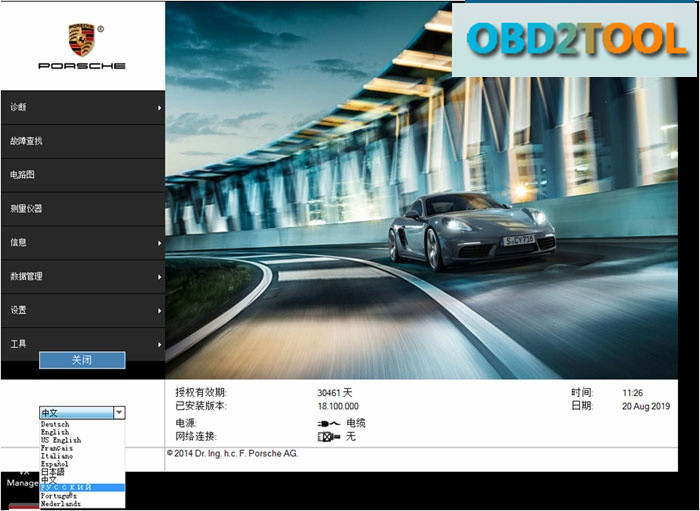Click the Porsche crest logo
Screen dimensions: 700x511
pyautogui.click(x=82, y=40)
